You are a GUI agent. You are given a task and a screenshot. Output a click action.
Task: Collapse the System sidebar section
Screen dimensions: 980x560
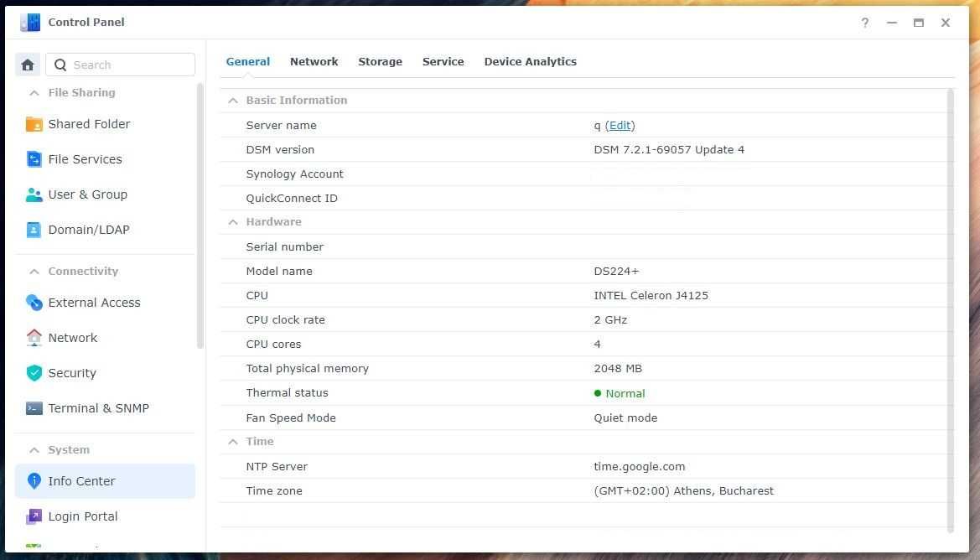pos(34,450)
